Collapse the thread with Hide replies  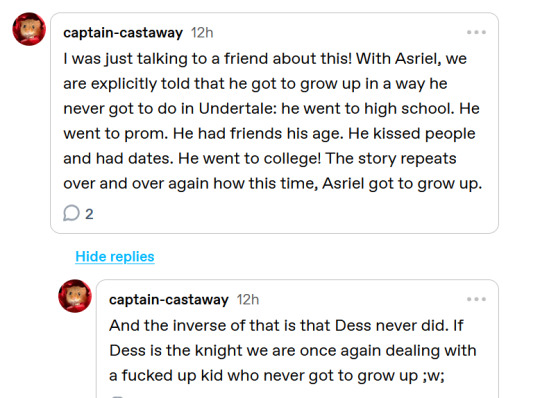(115, 257)
